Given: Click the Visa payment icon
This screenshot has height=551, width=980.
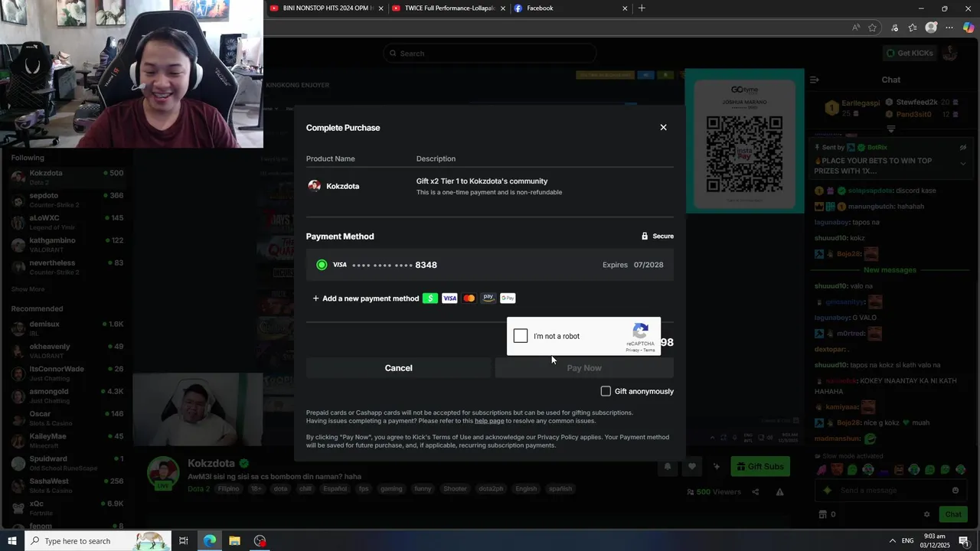Looking at the screenshot, I should (449, 298).
